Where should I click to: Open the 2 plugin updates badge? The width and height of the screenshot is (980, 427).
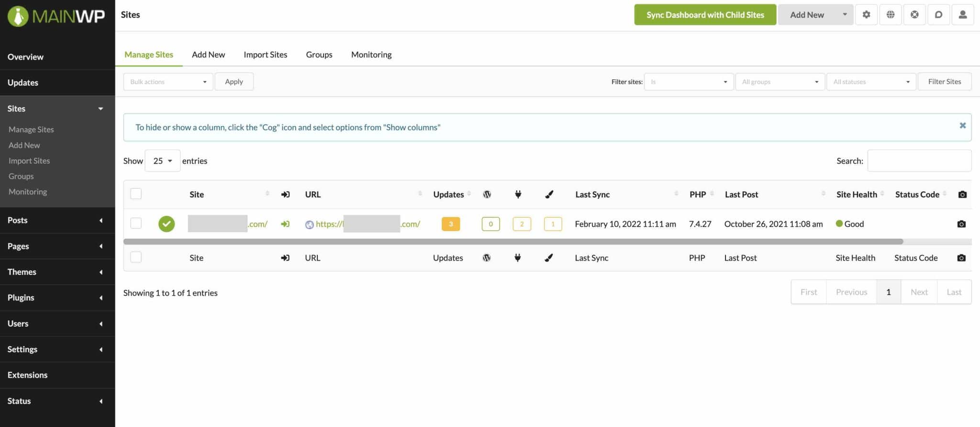pyautogui.click(x=522, y=224)
